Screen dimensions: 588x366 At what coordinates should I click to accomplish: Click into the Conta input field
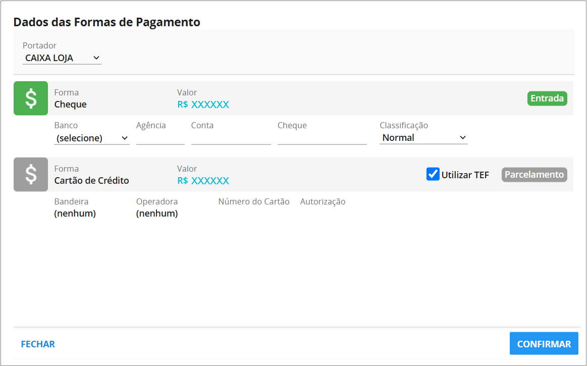pos(231,138)
